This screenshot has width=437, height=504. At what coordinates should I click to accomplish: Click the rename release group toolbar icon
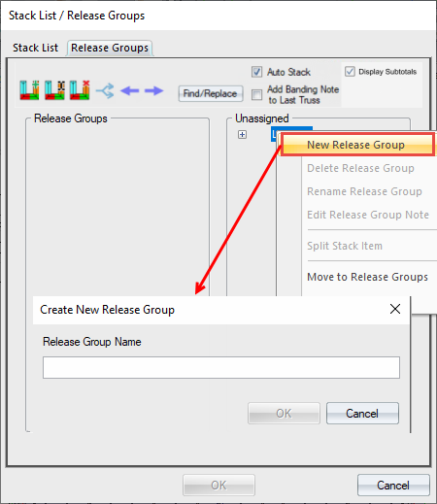(54, 90)
